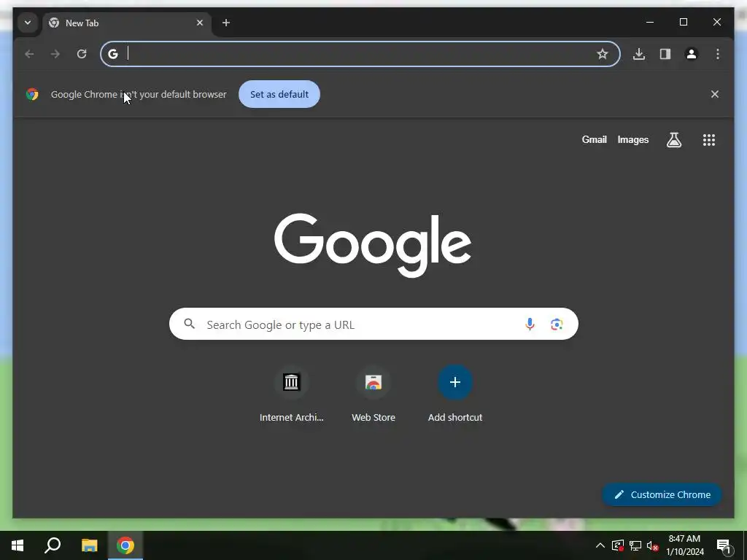
Task: Bookmark this tab with star icon
Action: 602,54
